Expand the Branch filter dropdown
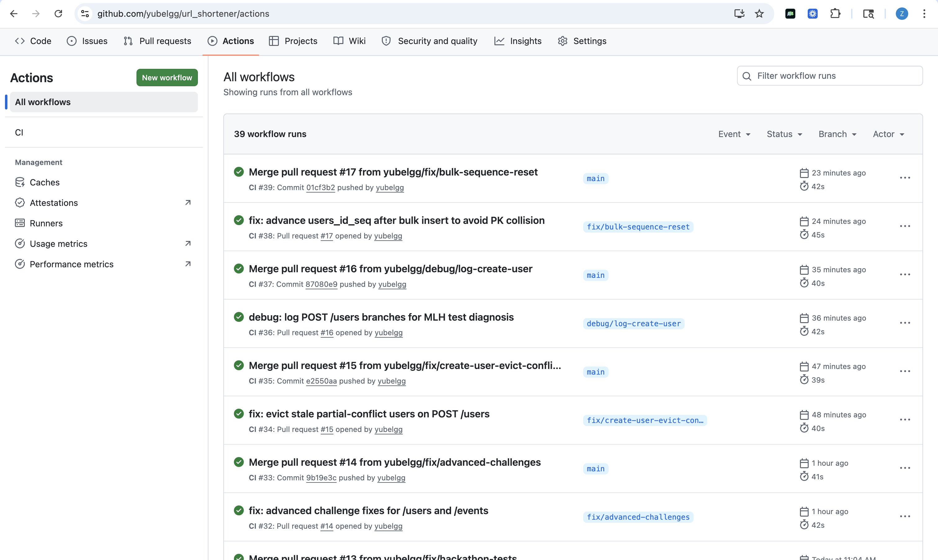The width and height of the screenshot is (938, 560). click(x=837, y=134)
